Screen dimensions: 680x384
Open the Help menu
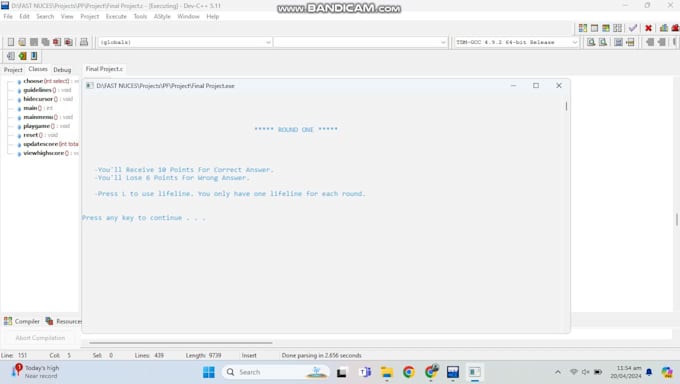tap(212, 16)
